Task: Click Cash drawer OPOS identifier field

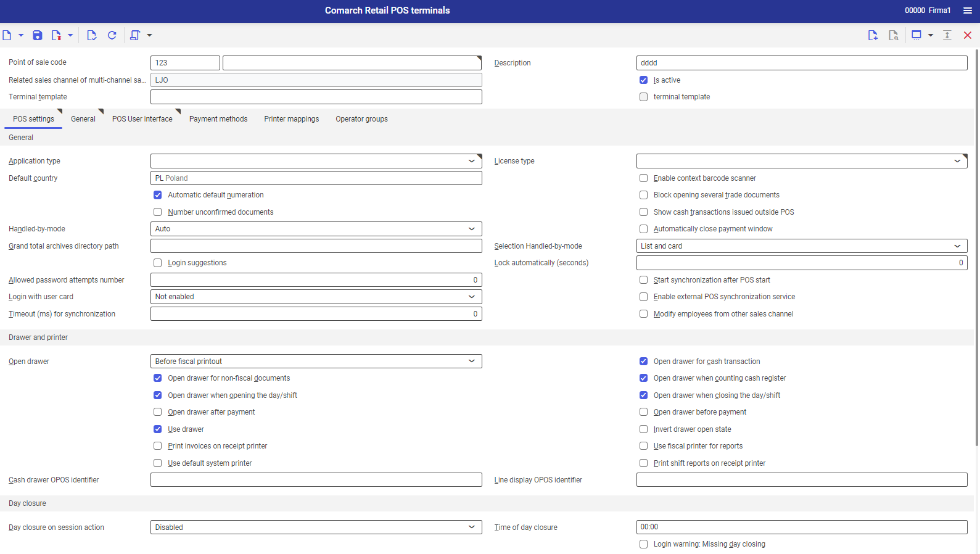Action: click(316, 480)
